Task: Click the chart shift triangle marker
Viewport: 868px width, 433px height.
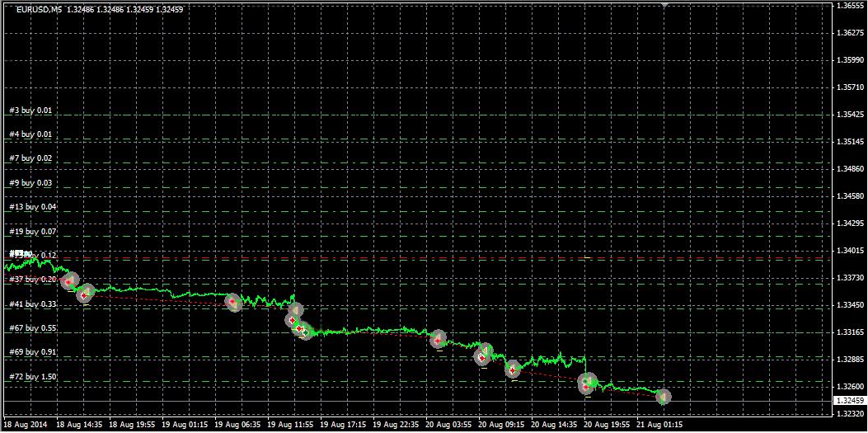Action: pos(664,5)
